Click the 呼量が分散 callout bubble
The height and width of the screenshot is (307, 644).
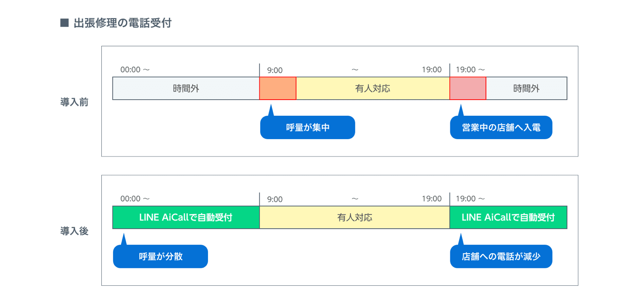[x=160, y=257]
